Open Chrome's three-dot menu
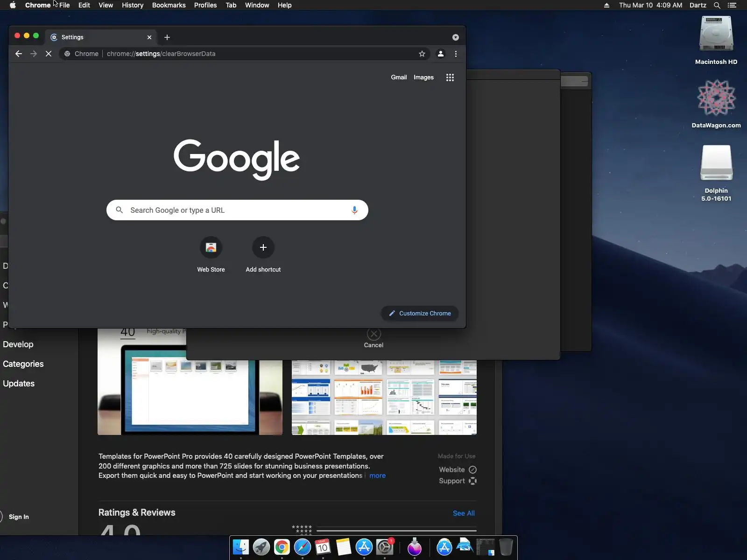The image size is (747, 560). 456,54
